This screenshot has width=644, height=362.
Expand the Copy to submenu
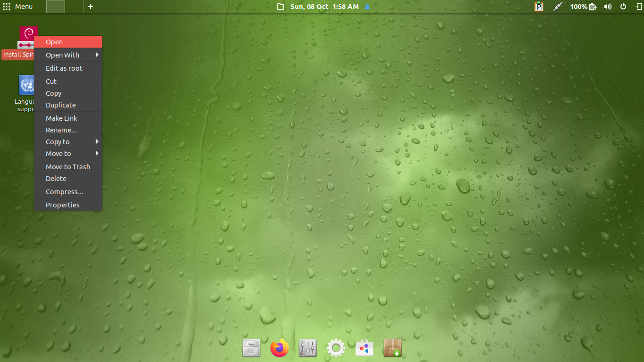click(68, 142)
